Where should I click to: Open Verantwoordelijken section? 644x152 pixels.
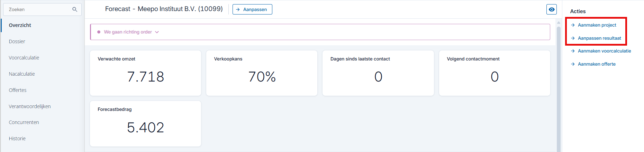pos(30,106)
